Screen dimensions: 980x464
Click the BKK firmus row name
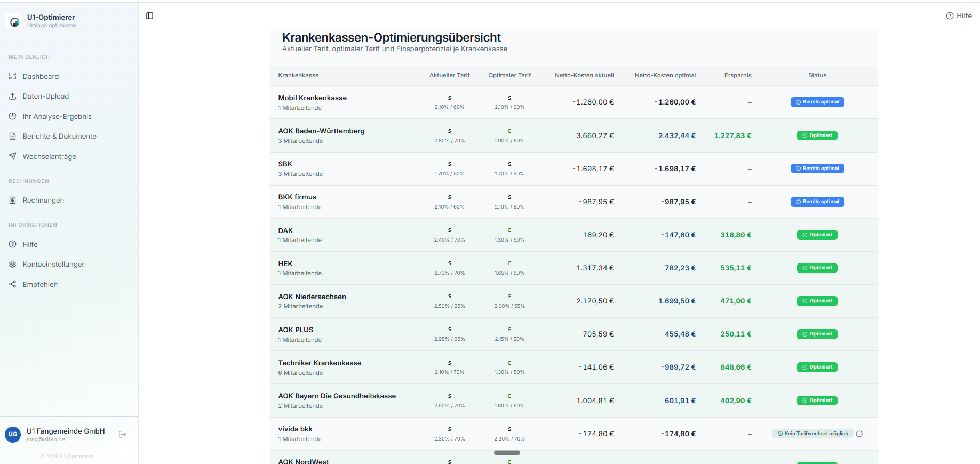pyautogui.click(x=297, y=197)
